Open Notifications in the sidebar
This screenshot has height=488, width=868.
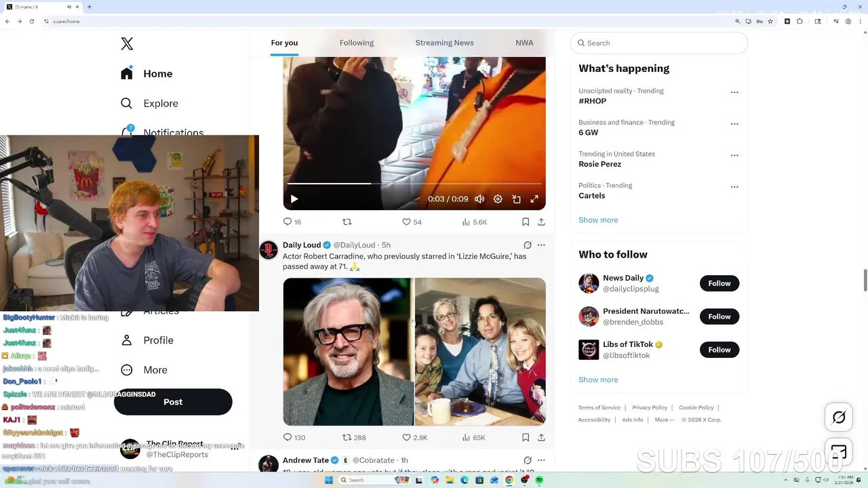[x=162, y=131]
